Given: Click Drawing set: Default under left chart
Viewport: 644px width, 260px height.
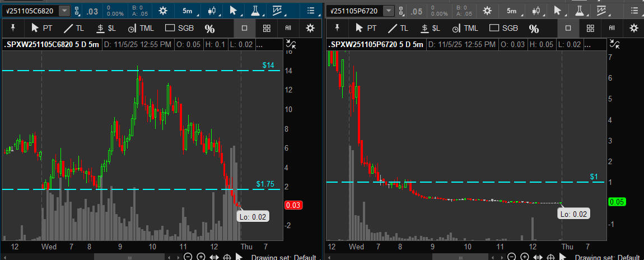Looking at the screenshot, I should [x=284, y=257].
